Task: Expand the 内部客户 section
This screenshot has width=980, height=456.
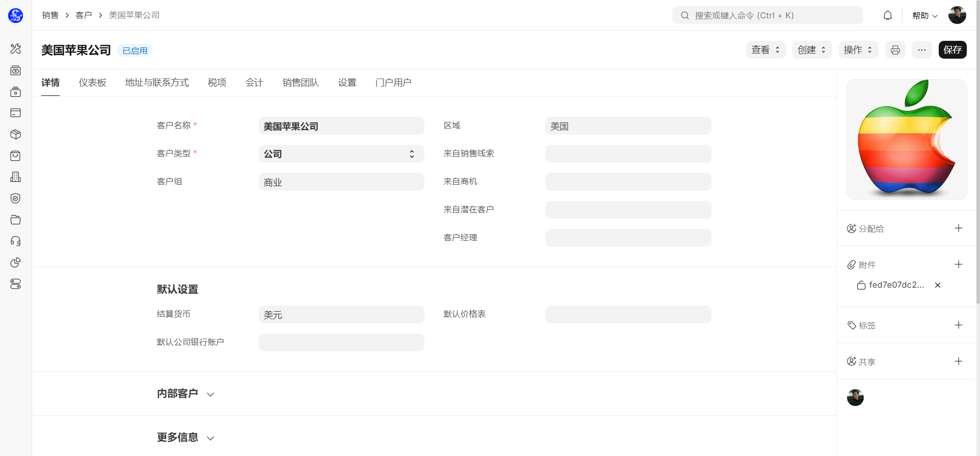Action: coord(186,394)
